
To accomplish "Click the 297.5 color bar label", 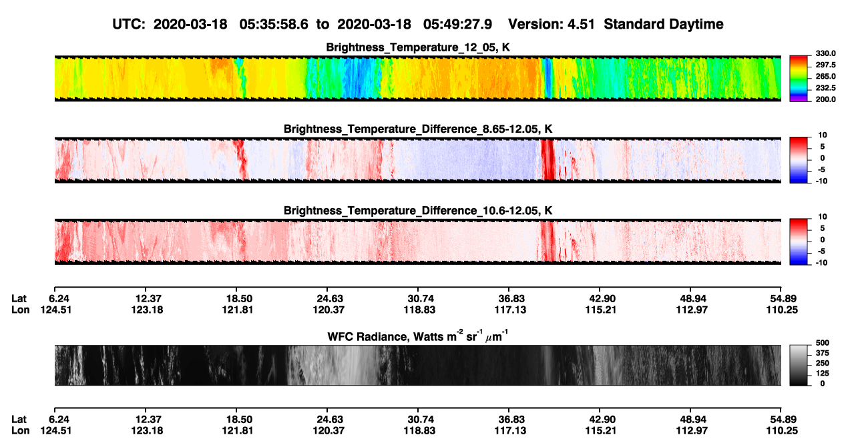I will point(825,65).
